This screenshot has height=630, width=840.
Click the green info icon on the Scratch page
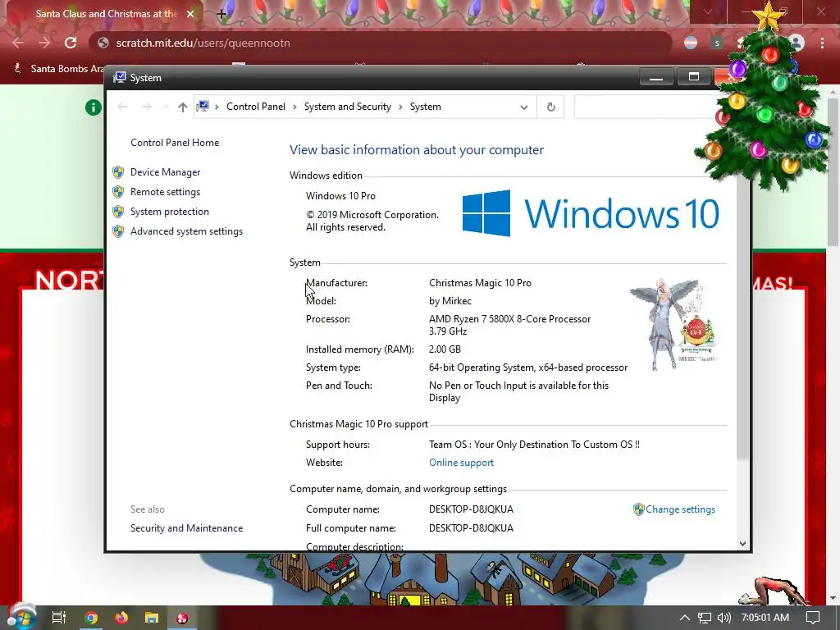(94, 107)
